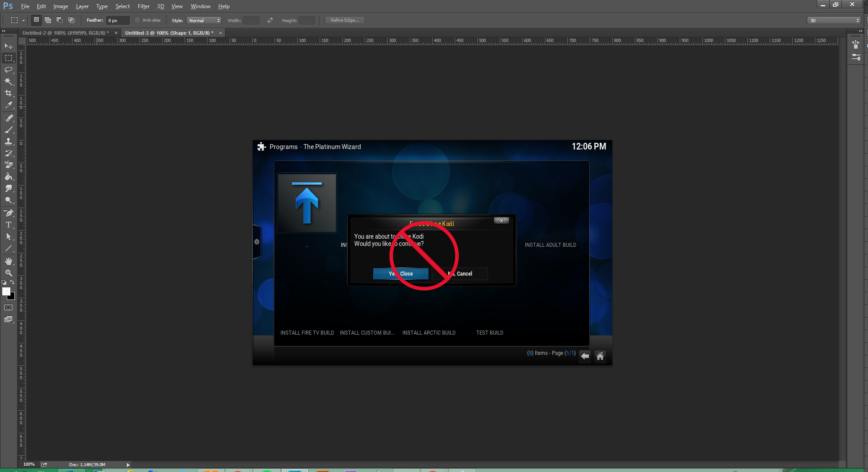Select the Clone Stamp tool
This screenshot has height=472, width=868.
(9, 141)
